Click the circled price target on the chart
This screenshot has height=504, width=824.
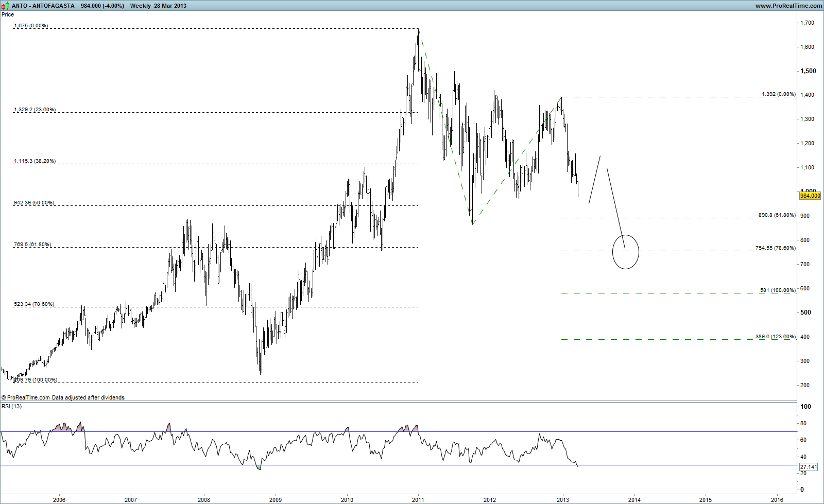point(625,251)
